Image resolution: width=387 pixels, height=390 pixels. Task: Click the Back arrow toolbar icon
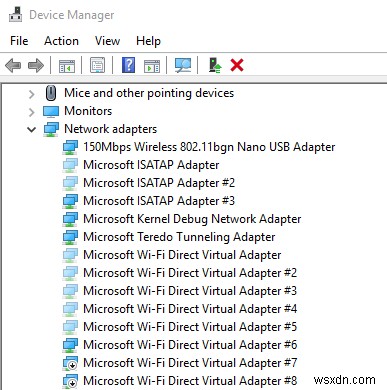pyautogui.click(x=13, y=65)
